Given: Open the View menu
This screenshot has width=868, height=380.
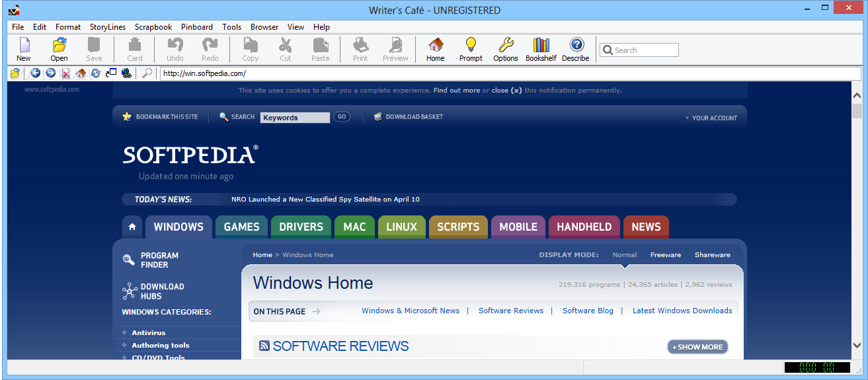Looking at the screenshot, I should [x=296, y=27].
